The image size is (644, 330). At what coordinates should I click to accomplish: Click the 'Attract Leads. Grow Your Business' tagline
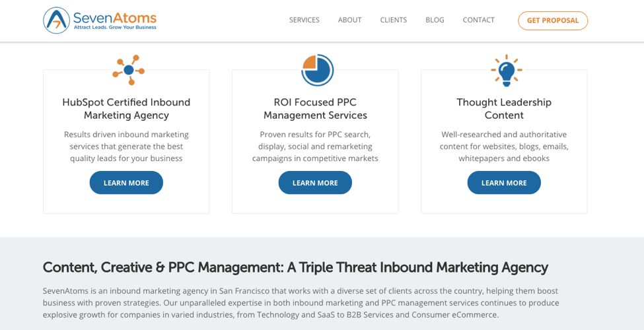115,28
